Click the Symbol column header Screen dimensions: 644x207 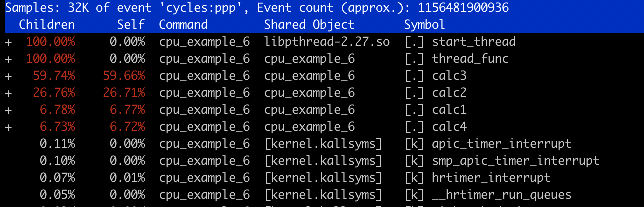pos(425,25)
